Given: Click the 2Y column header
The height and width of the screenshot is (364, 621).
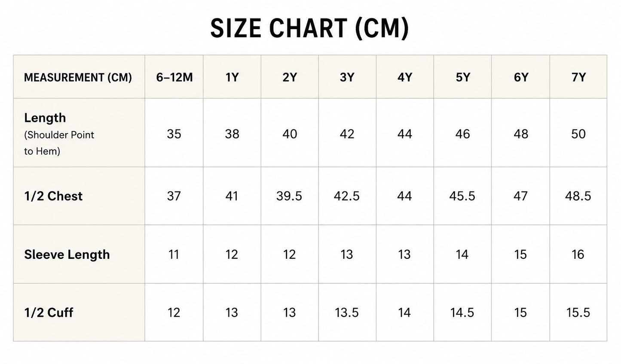Looking at the screenshot, I should click(290, 77).
